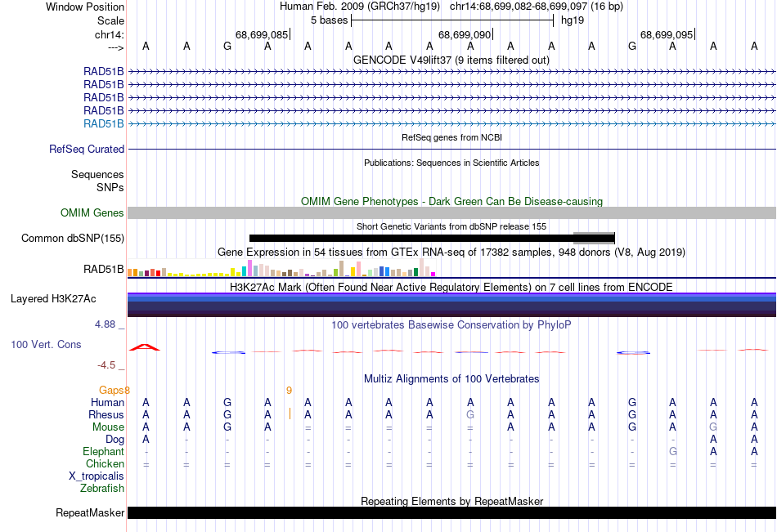Screen dimensions: 777x532
Task: Open the Common dbSNP(155) track label
Action: 73,239
